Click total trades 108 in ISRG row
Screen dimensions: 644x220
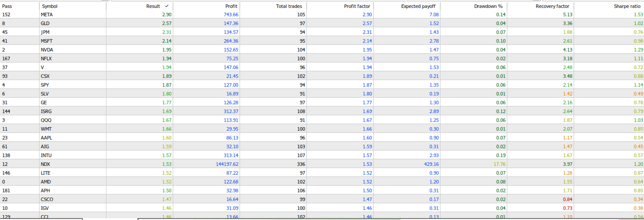click(301, 111)
